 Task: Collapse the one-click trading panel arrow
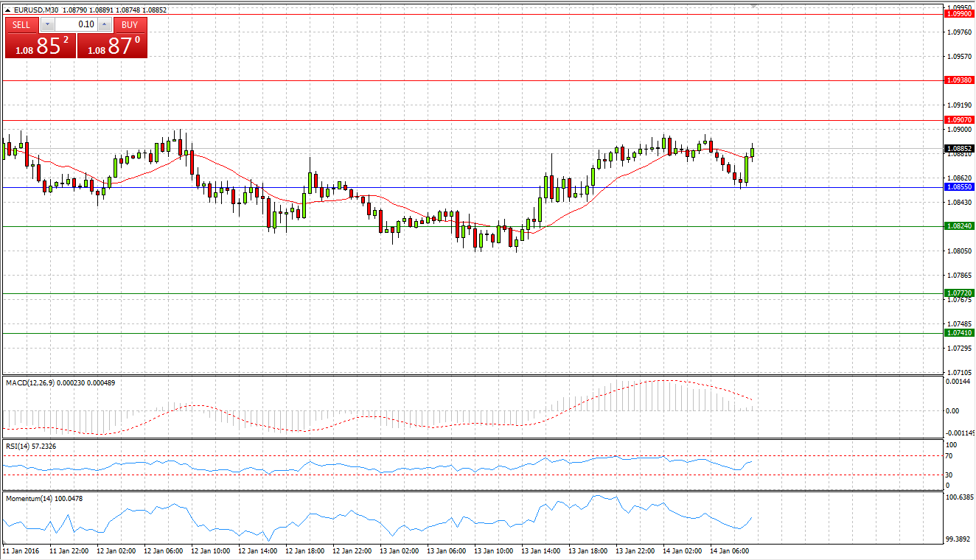pos(7,10)
